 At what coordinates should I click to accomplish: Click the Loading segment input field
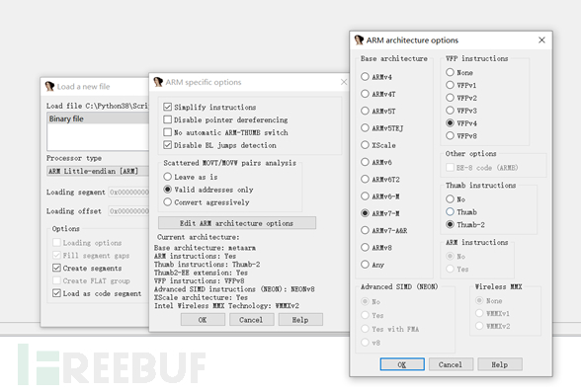click(128, 193)
